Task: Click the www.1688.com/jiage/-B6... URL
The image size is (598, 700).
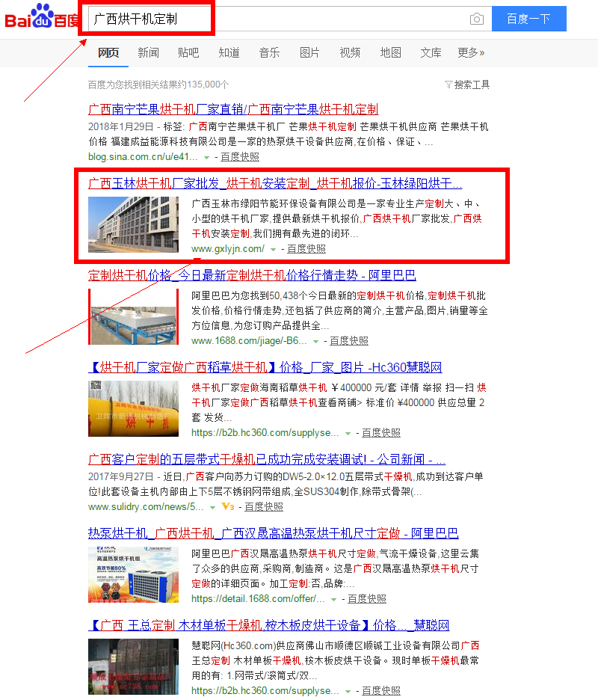Action: tap(249, 340)
